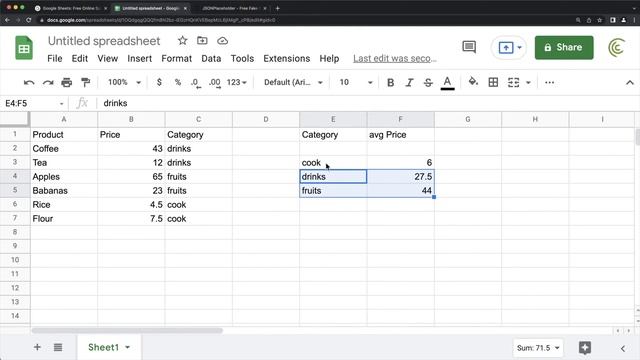The height and width of the screenshot is (360, 640).
Task: Open the Default (Arial) font dropdown
Action: 293,82
